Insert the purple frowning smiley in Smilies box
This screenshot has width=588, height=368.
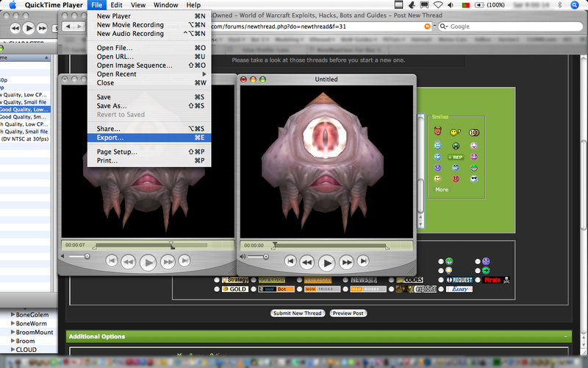(x=437, y=168)
